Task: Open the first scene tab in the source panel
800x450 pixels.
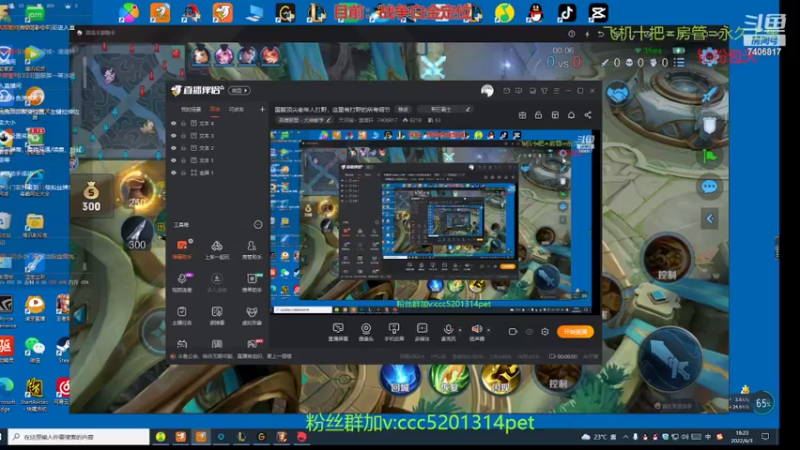Action: click(x=191, y=109)
